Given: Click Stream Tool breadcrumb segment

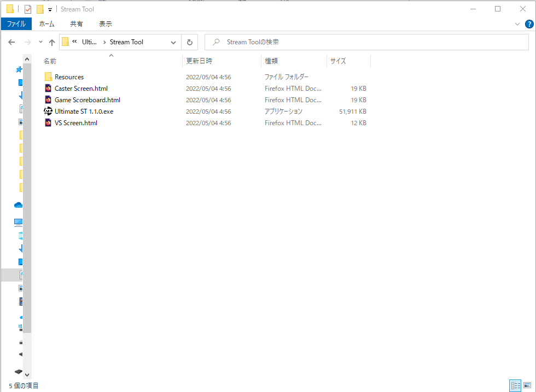Looking at the screenshot, I should tap(126, 42).
